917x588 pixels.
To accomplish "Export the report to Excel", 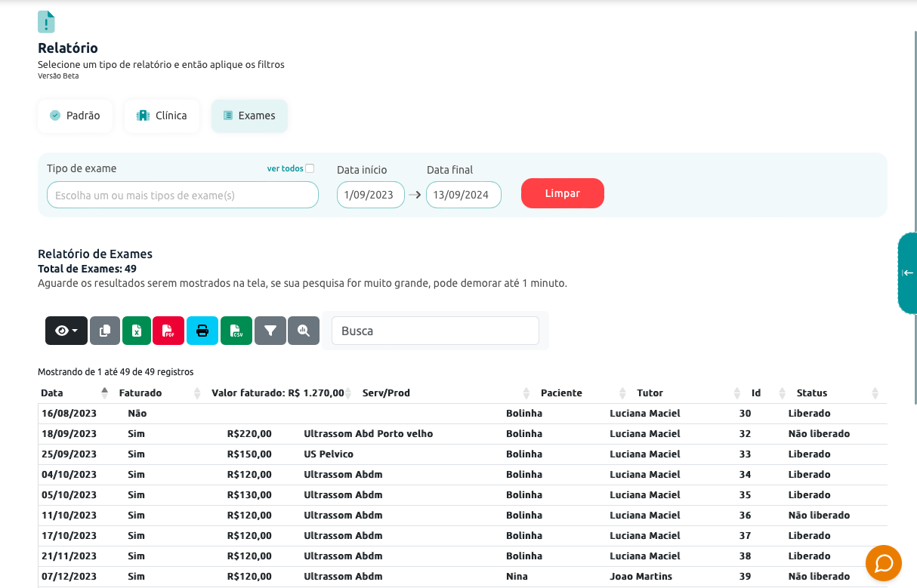I will [x=137, y=331].
